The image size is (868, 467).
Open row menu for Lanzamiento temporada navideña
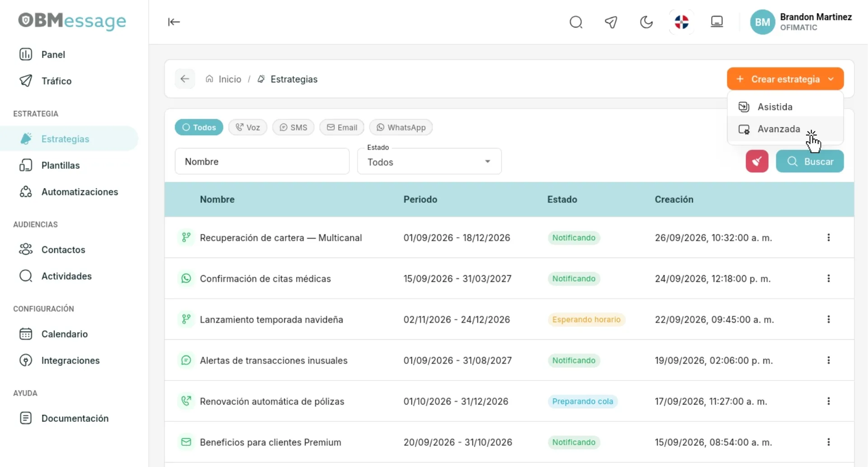click(x=829, y=319)
